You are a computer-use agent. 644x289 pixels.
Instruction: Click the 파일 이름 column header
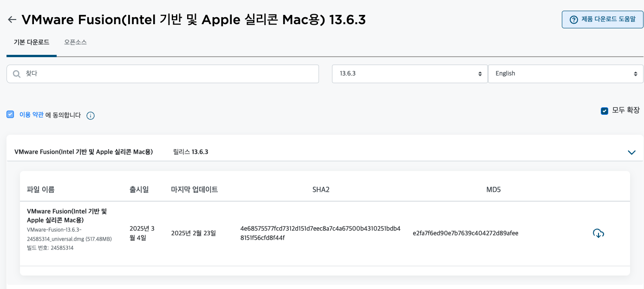(x=40, y=190)
